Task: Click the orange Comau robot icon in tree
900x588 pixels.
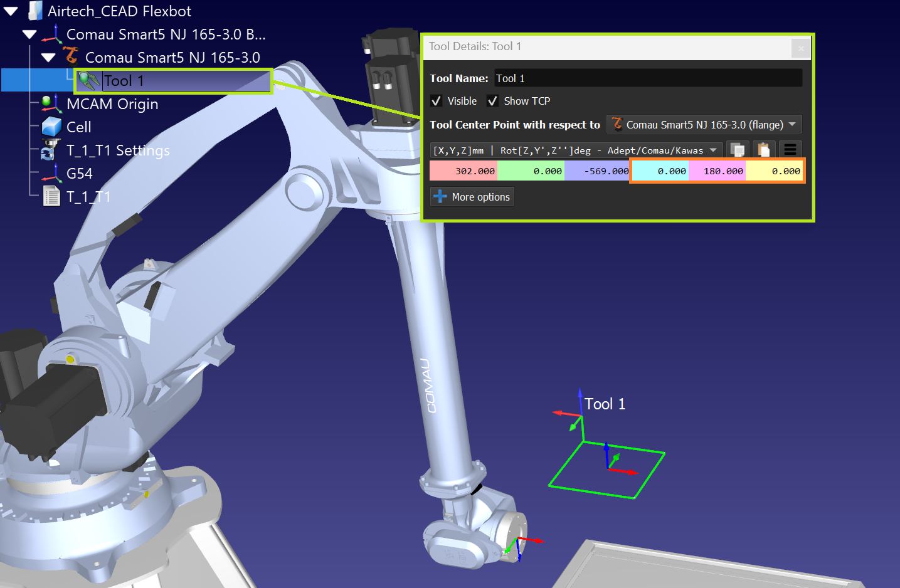Action: [71, 56]
